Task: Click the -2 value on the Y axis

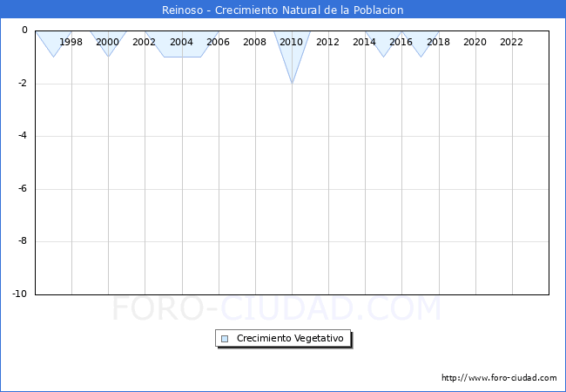Action: pos(23,83)
